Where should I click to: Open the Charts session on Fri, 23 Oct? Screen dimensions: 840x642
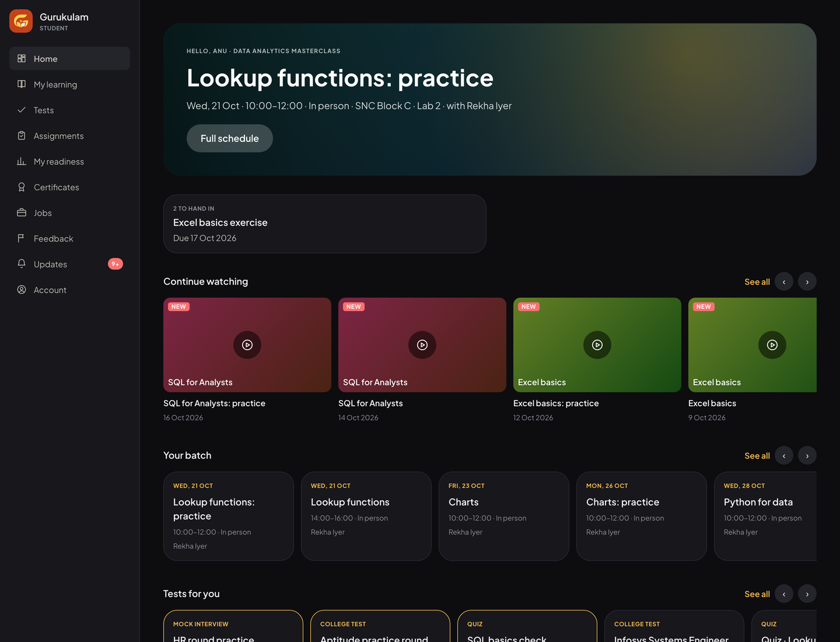pyautogui.click(x=504, y=516)
